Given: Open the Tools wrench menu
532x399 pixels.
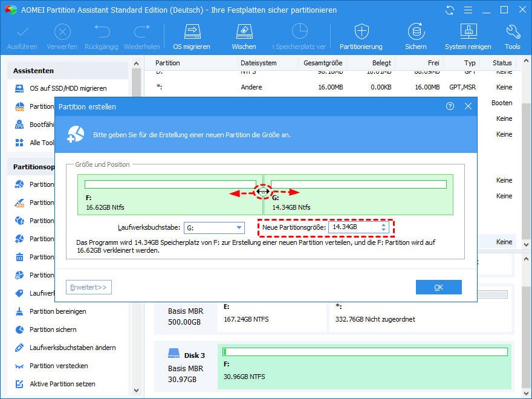Looking at the screenshot, I should (x=512, y=37).
